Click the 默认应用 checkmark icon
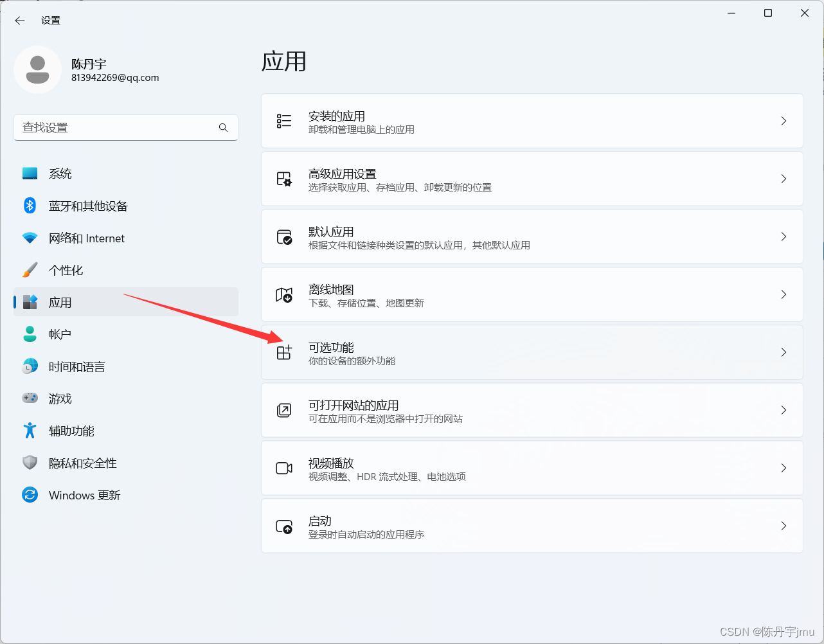 [x=284, y=237]
